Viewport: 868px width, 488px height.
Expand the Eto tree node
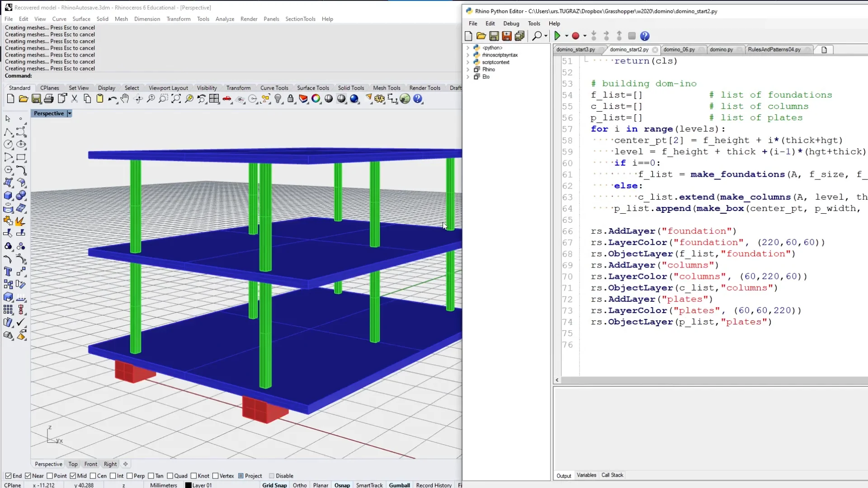pyautogui.click(x=468, y=76)
